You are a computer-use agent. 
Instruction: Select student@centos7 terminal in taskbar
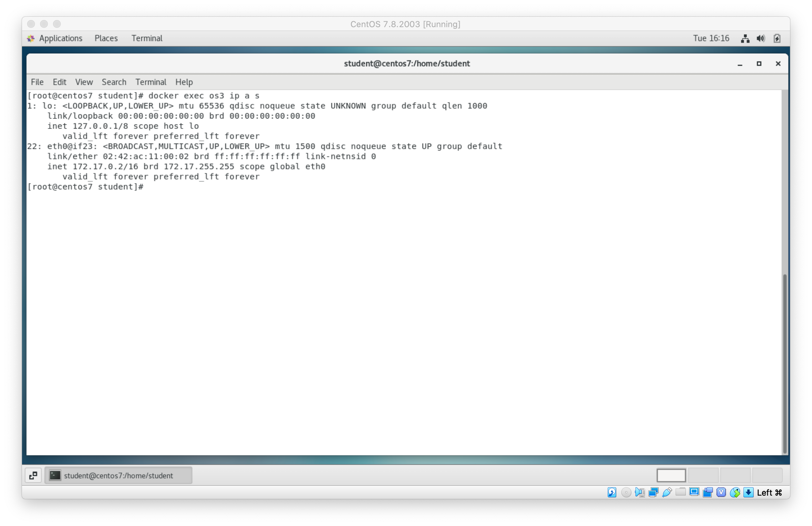coord(118,476)
